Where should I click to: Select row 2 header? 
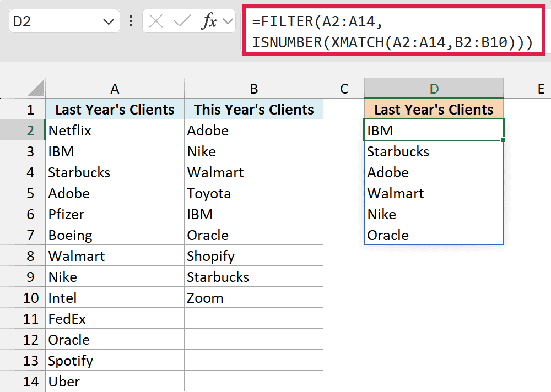pos(23,130)
